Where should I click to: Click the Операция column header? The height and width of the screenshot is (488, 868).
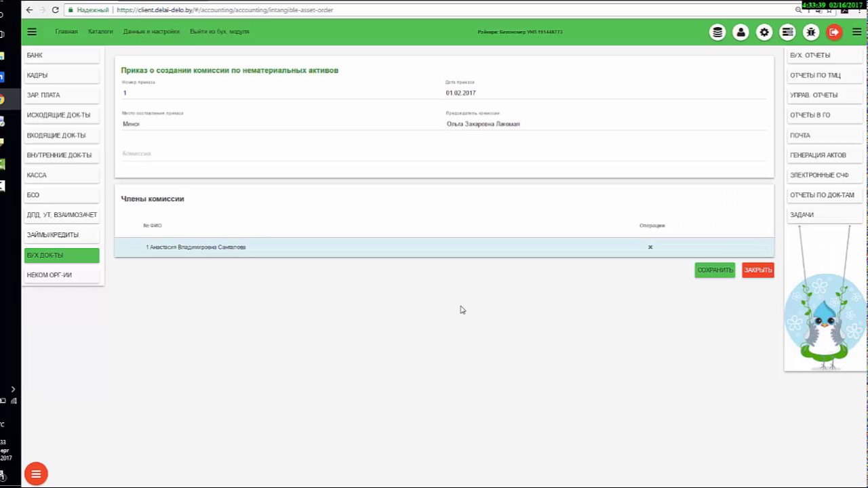(652, 225)
